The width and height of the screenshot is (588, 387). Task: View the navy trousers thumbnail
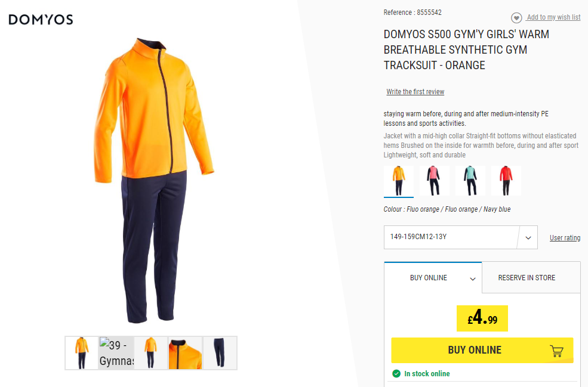[220, 353]
